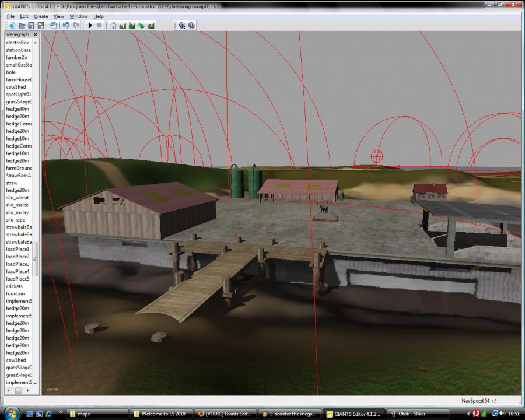
Task: Open the Windows Start menu
Action: pos(12,413)
